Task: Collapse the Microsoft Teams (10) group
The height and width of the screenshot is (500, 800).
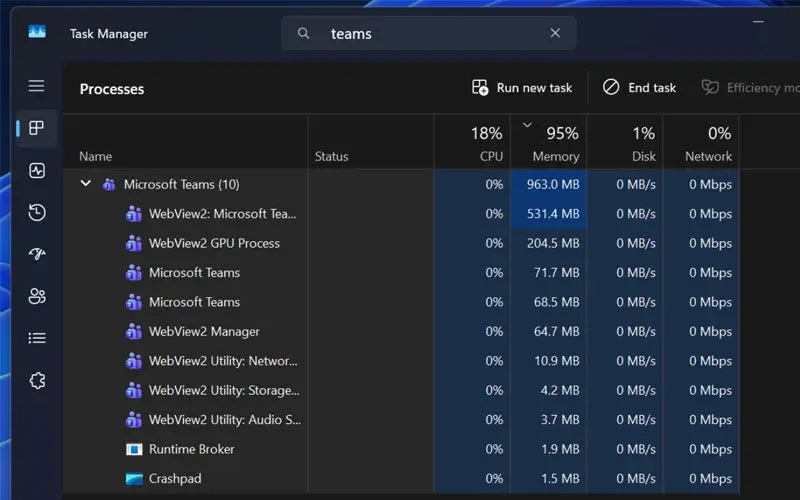Action: tap(86, 184)
